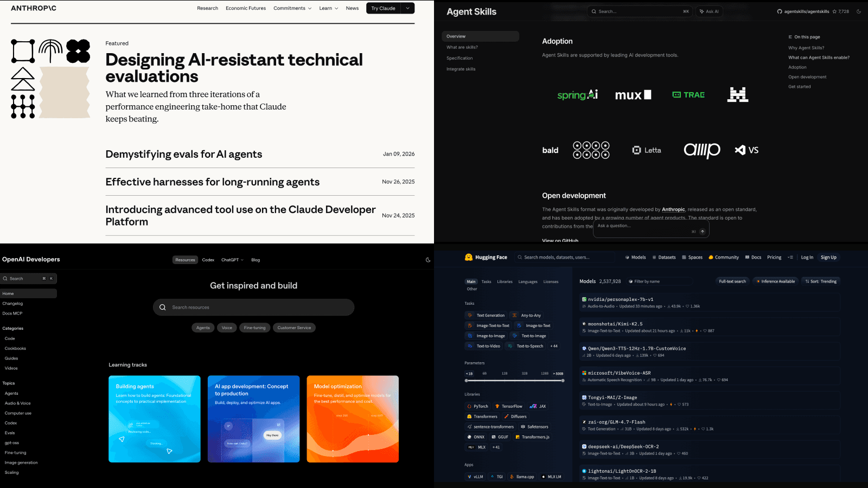Toggle dark mode moon icon in OpenAI Developers
The width and height of the screenshot is (868, 488).
[x=428, y=260]
